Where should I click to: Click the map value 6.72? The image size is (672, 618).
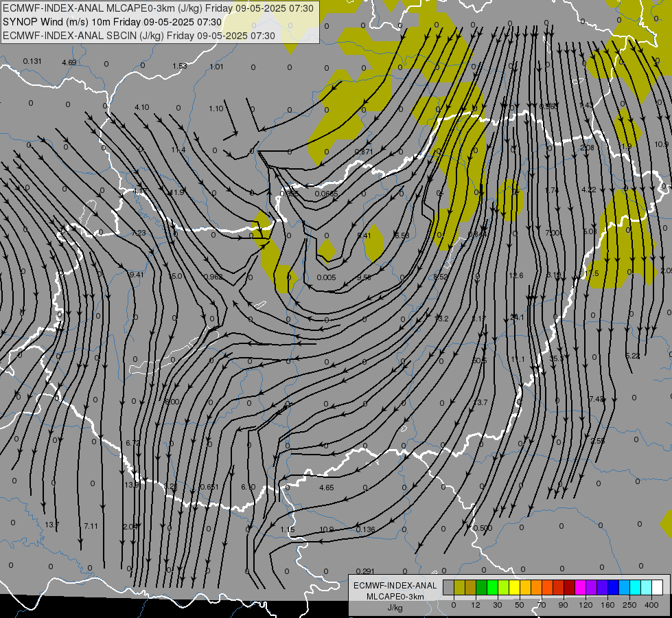point(133,443)
